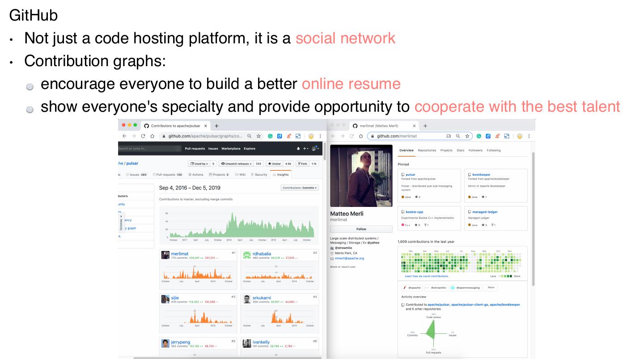Image resolution: width=644 pixels, height=362 pixels.
Task: Click the back arrow in the pulsar browser window
Action: click(125, 136)
